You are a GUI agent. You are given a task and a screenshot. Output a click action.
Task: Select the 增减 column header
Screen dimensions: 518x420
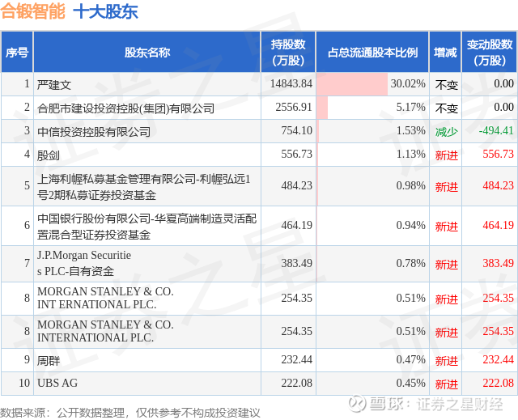[x=445, y=52]
